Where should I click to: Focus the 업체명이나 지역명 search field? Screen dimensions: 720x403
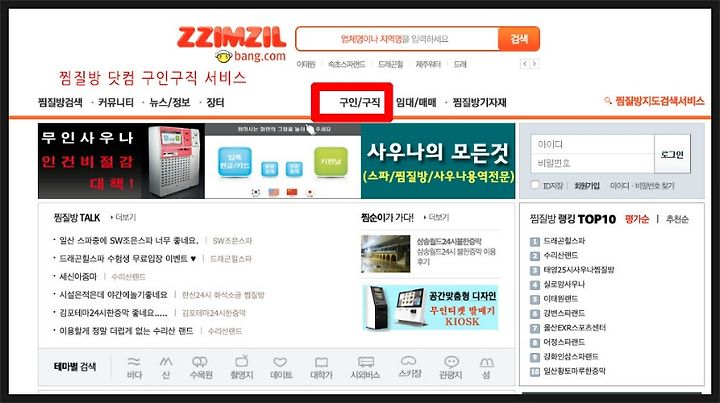397,39
